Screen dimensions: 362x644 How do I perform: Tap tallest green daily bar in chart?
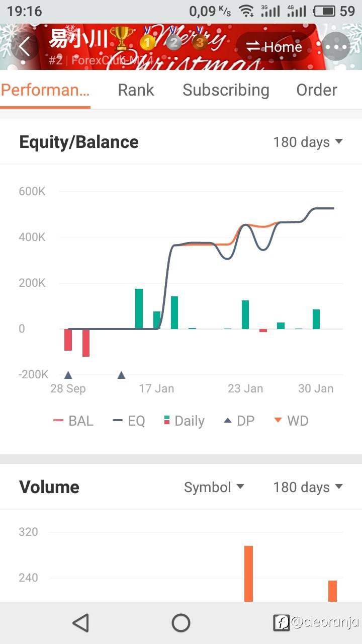click(x=139, y=309)
